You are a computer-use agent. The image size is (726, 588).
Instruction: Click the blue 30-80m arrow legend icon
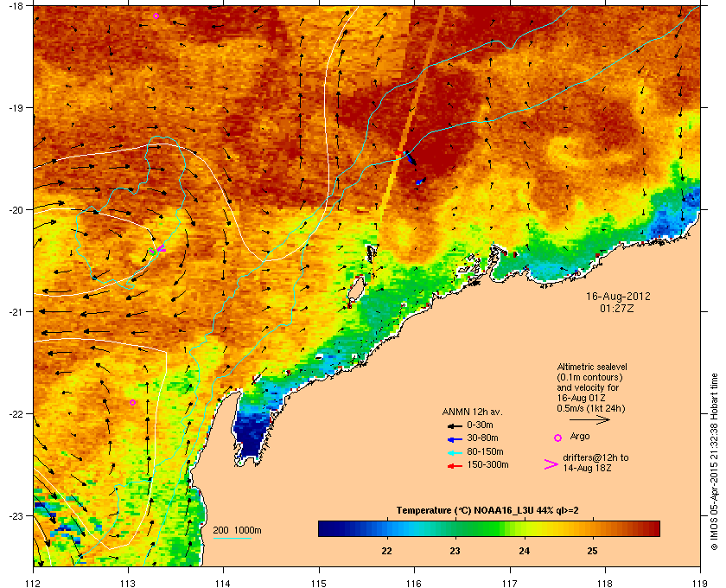click(x=455, y=439)
